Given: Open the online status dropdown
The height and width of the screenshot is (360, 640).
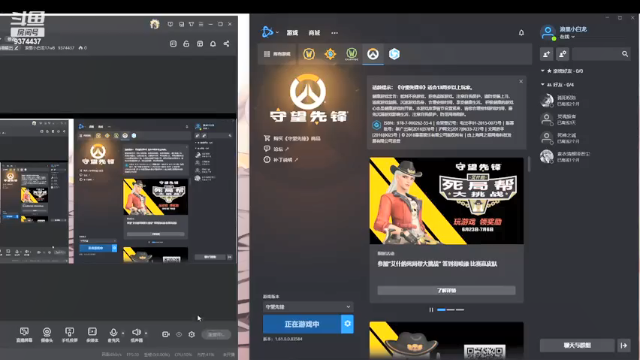Looking at the screenshot, I should [567, 37].
